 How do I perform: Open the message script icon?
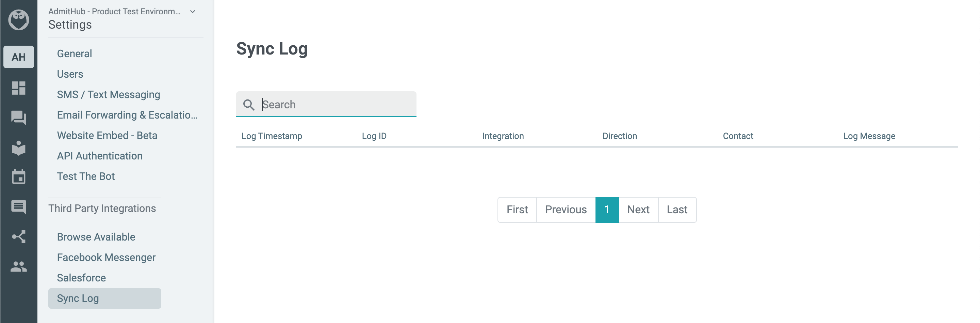(x=19, y=207)
